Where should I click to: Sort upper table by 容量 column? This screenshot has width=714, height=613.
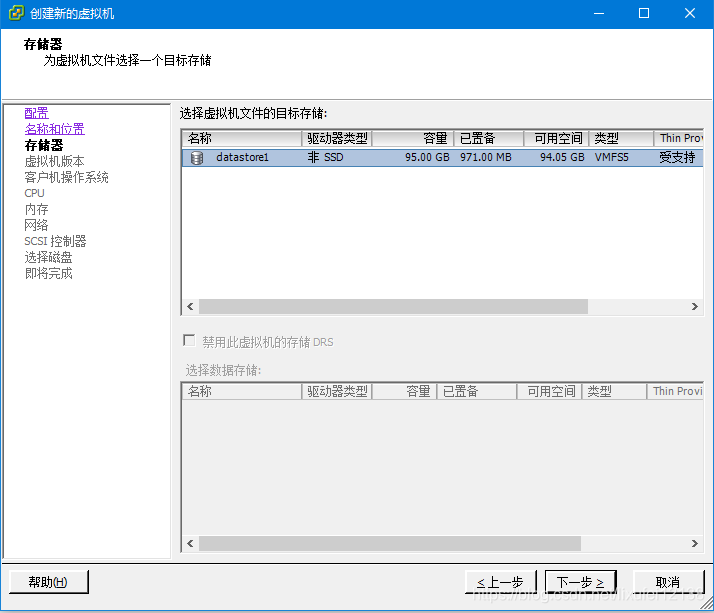tap(413, 138)
